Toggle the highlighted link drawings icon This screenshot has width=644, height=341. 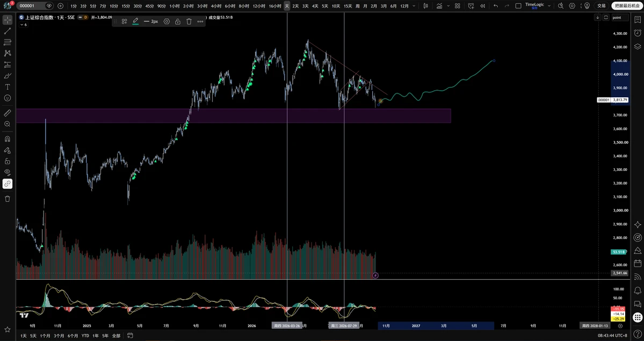8,184
